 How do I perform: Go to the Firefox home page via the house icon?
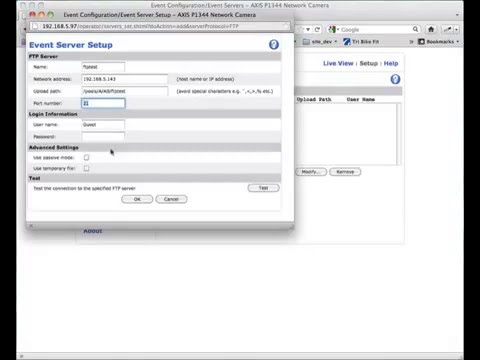pyautogui.click(x=431, y=29)
